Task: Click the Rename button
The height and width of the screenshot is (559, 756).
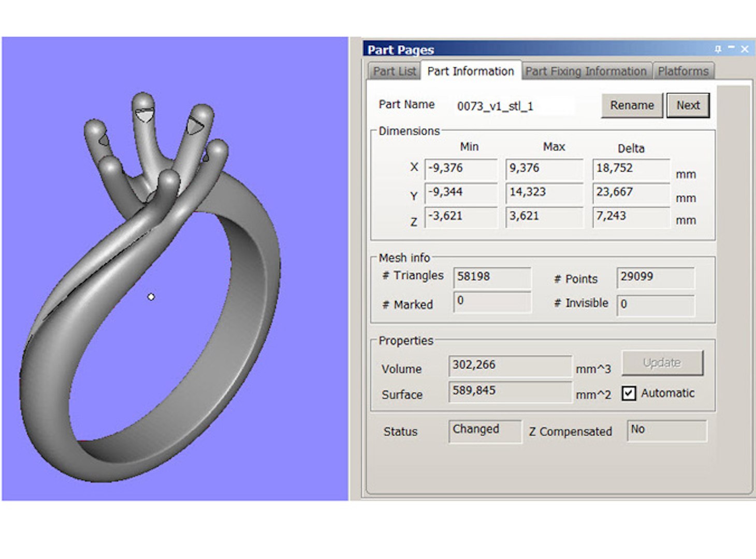Action: 632,106
